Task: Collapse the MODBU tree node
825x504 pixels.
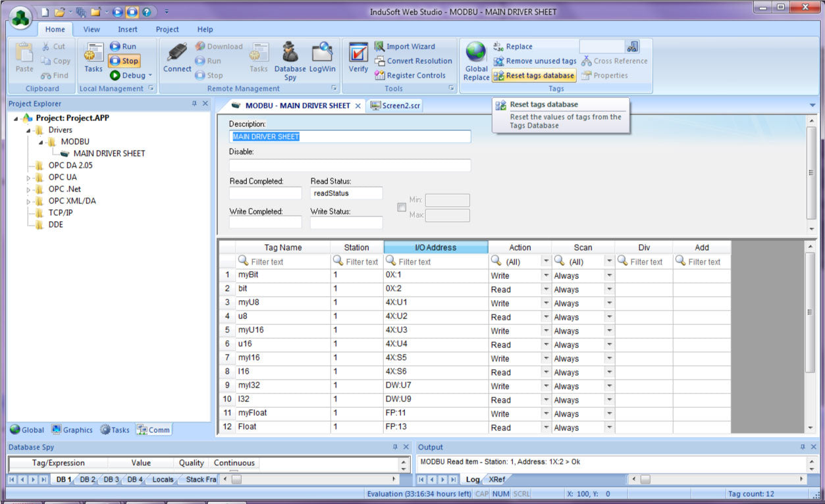Action: point(41,142)
